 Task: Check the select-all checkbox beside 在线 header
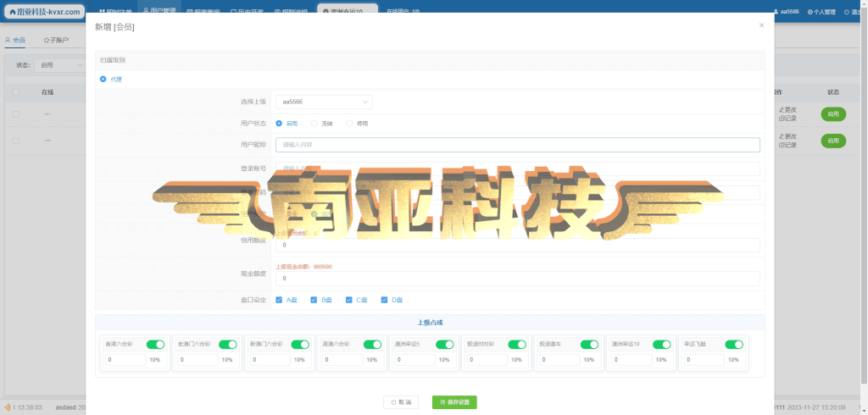16,92
